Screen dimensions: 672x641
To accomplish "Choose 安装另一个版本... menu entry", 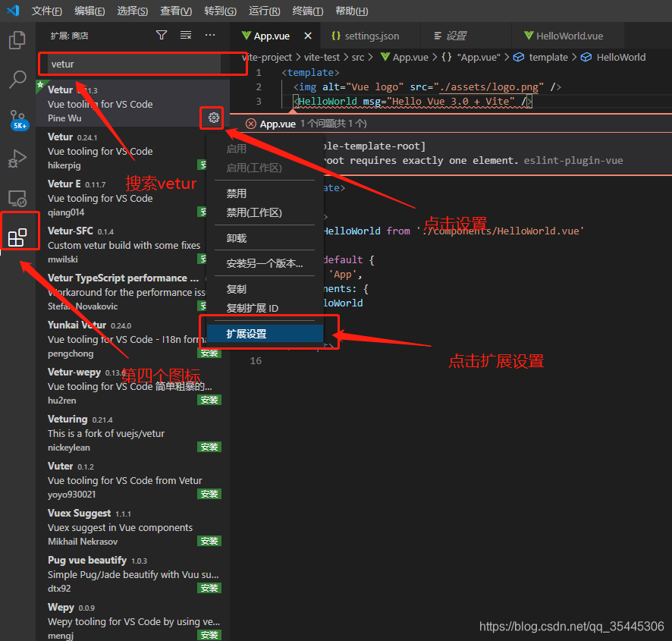I will click(265, 263).
